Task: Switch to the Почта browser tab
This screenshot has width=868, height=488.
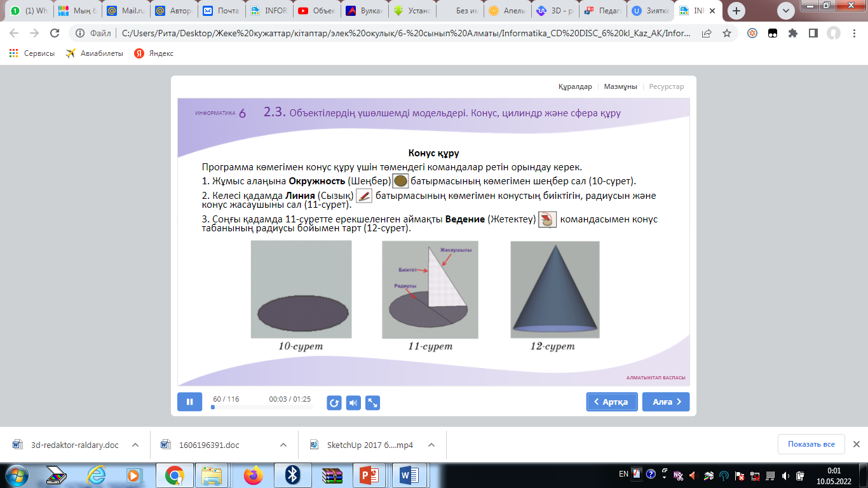Action: (221, 11)
